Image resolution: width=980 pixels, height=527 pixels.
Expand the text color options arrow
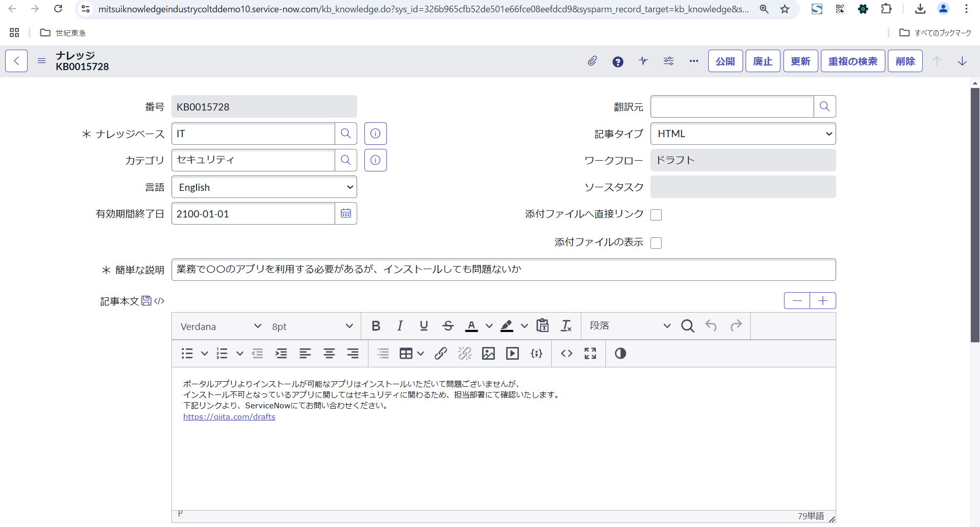coord(489,326)
